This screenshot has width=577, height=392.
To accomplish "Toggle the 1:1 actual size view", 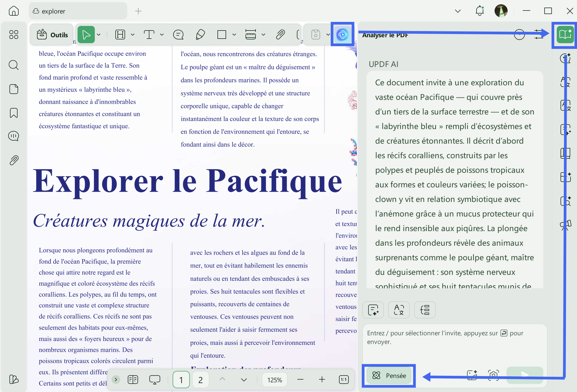I will (344, 380).
